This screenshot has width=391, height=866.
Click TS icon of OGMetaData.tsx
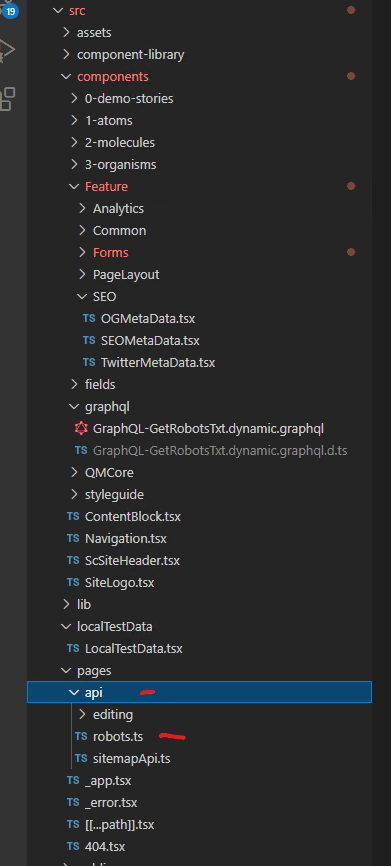coord(89,319)
